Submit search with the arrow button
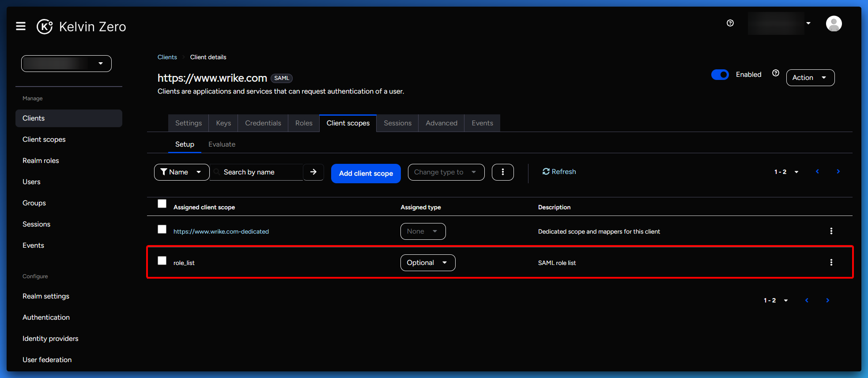Image resolution: width=868 pixels, height=378 pixels. [313, 172]
